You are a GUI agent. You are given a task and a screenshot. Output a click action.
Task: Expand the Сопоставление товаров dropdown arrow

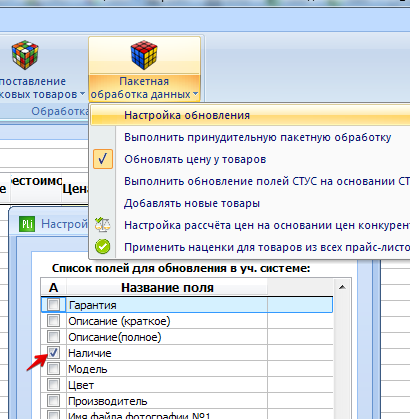(x=82, y=94)
